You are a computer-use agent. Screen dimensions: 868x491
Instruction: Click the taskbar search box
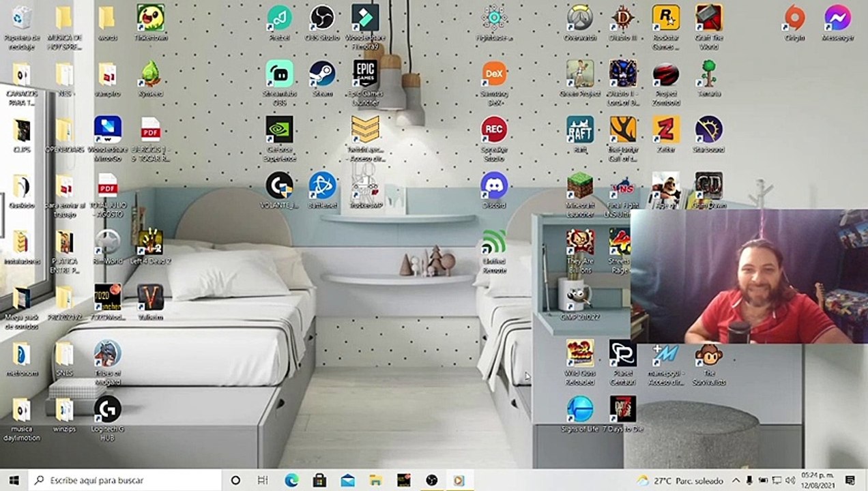pyautogui.click(x=125, y=480)
